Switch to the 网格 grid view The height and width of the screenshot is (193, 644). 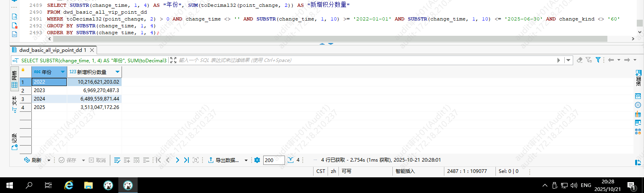click(14, 79)
